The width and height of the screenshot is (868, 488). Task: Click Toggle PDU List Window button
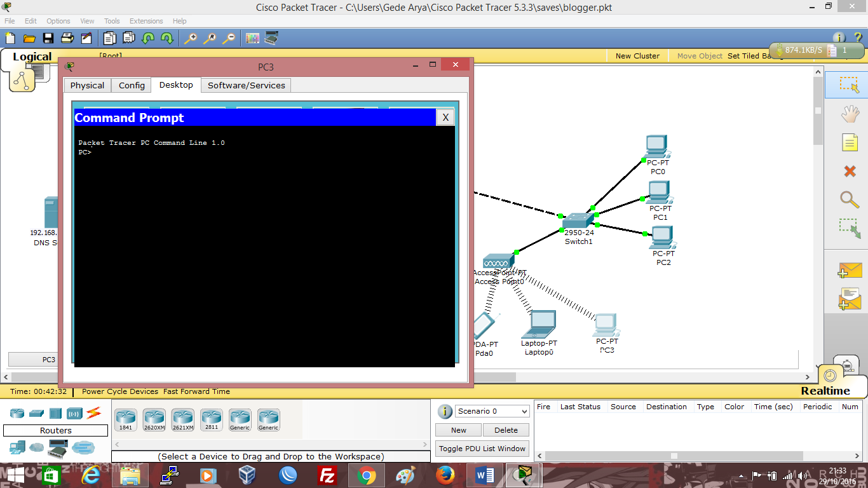pyautogui.click(x=482, y=449)
